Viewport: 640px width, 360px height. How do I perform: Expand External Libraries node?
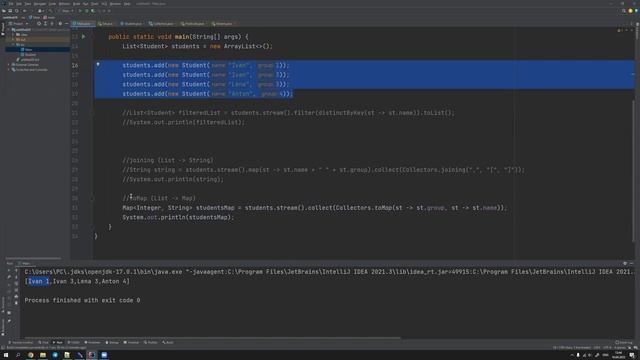[x=9, y=64]
